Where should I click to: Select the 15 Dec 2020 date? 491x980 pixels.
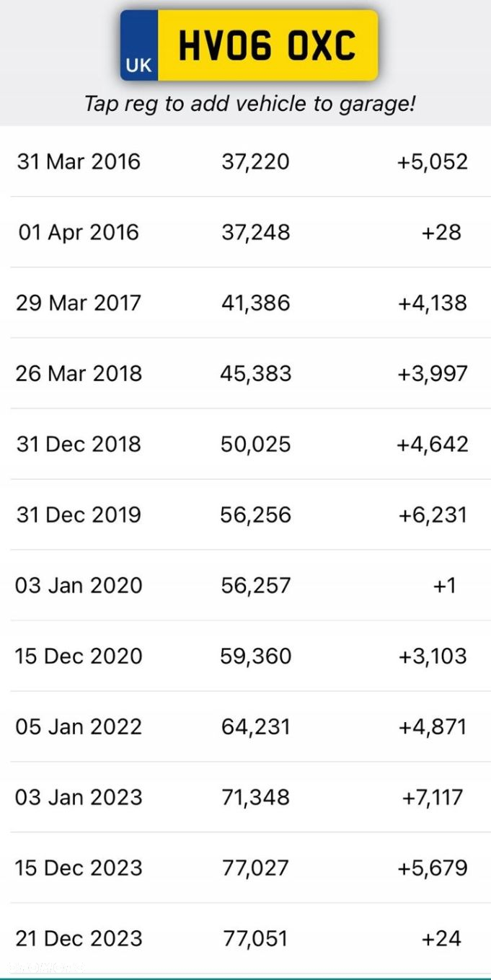[x=79, y=656]
